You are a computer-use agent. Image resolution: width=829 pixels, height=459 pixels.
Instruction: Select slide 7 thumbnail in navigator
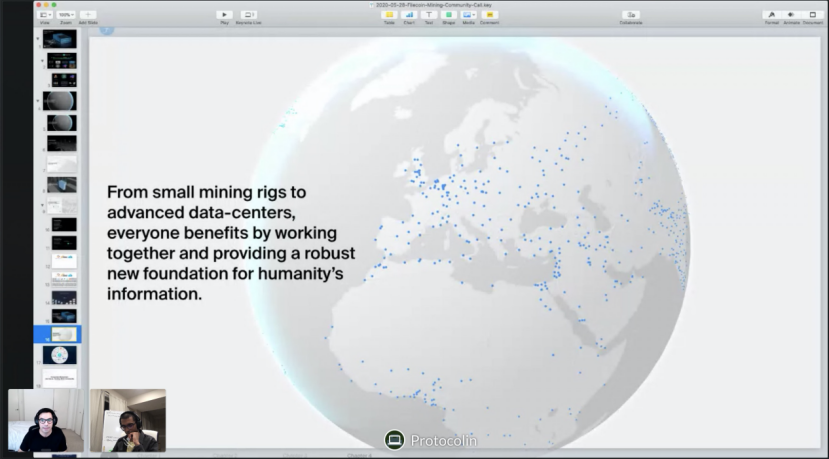(x=62, y=164)
